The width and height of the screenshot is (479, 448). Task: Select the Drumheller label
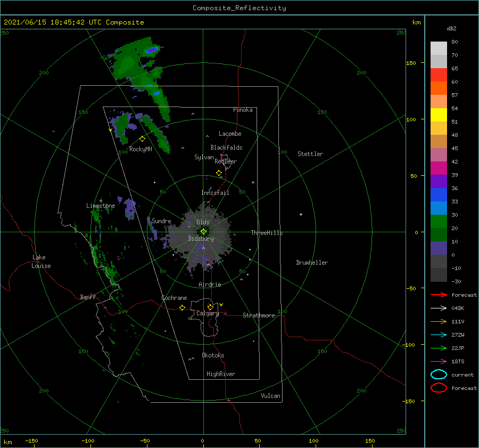tap(312, 263)
